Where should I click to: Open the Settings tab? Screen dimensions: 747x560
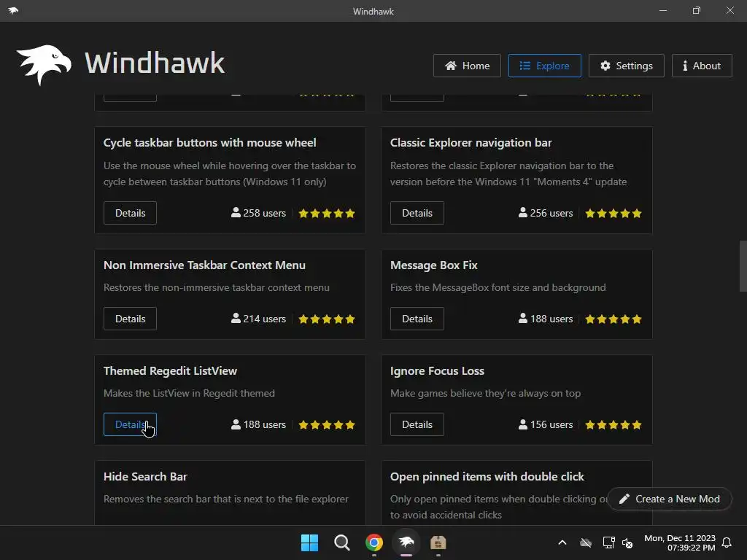point(627,66)
